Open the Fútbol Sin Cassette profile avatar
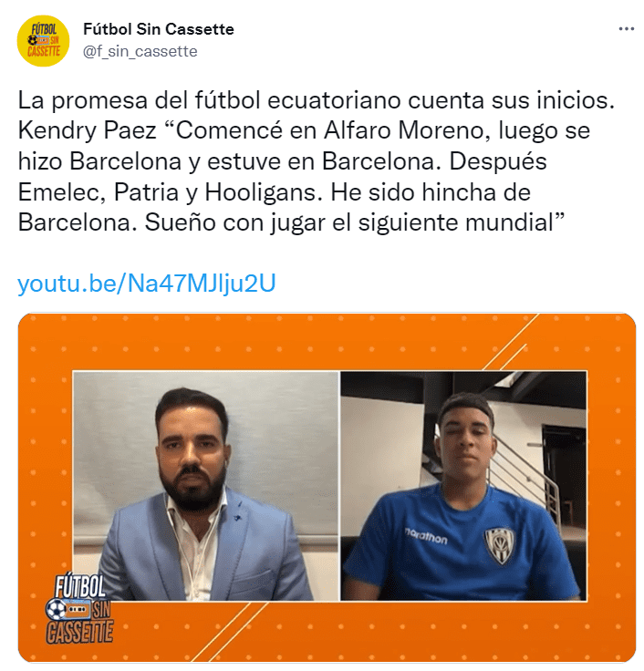 coord(43,41)
